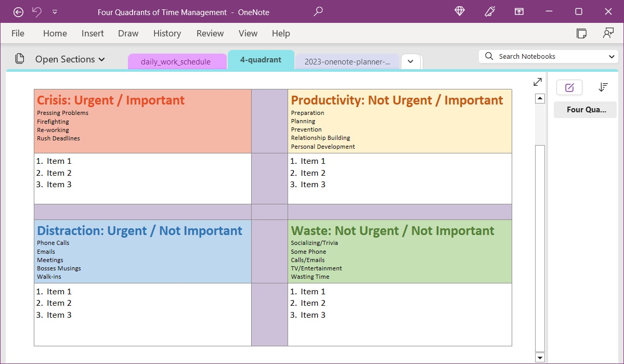Click the page copy icon beside Open Sections
The width and height of the screenshot is (624, 364).
click(x=19, y=59)
